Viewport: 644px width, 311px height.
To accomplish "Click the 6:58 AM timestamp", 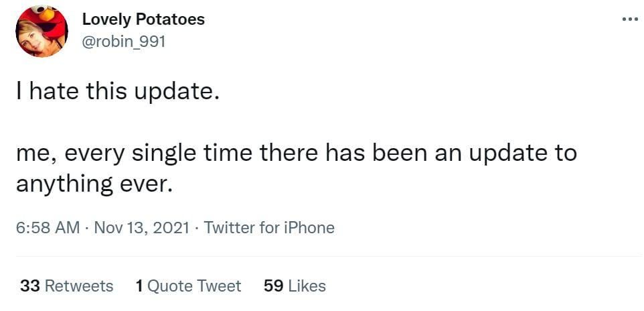I will click(47, 228).
